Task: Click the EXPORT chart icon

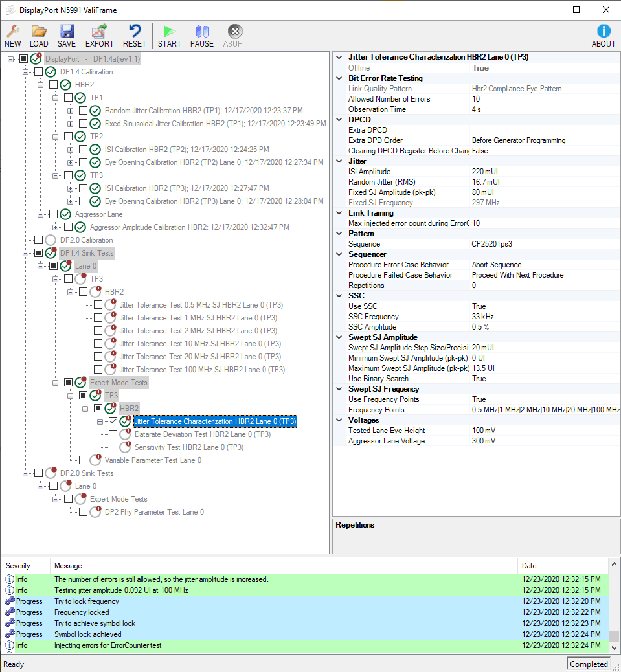Action: pos(99,31)
